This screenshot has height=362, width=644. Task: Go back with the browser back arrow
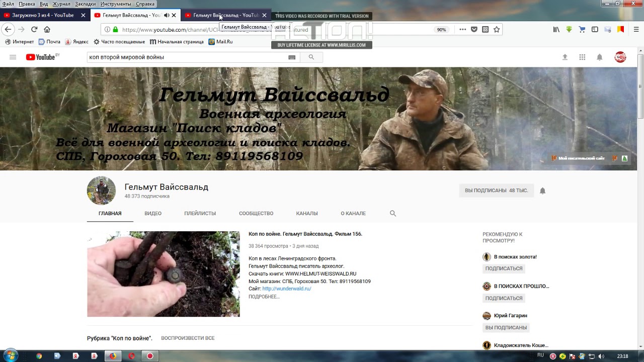[x=8, y=30]
